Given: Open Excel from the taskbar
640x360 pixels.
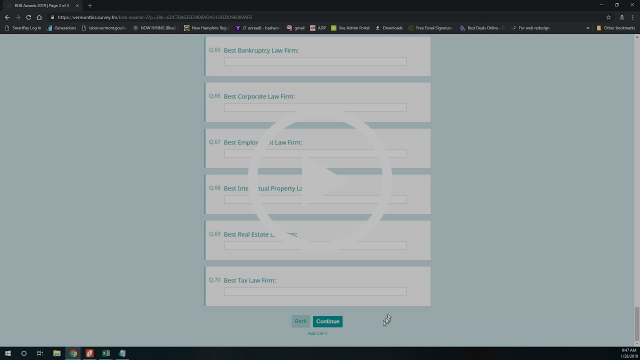Looking at the screenshot, I should pos(106,353).
